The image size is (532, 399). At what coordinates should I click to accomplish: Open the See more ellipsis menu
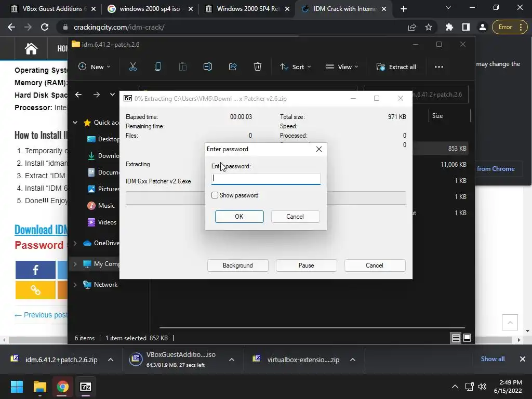tap(438, 67)
